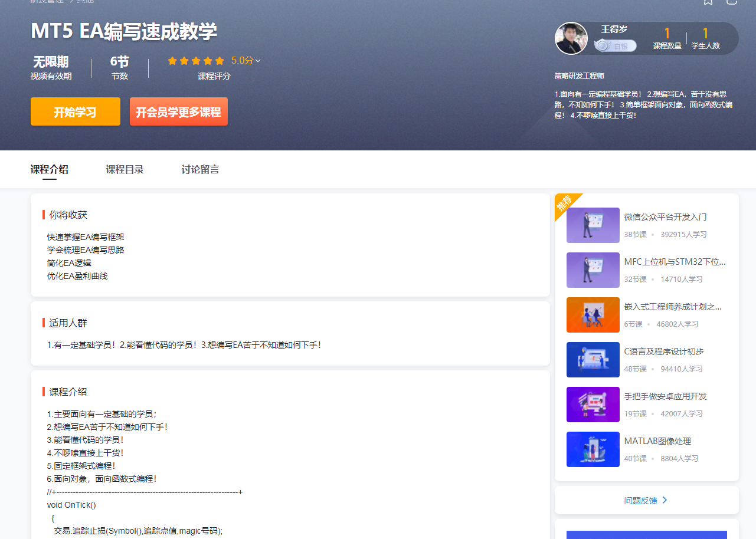The image size is (756, 539).
Task: Select the 课程介绍 tab
Action: point(50,169)
